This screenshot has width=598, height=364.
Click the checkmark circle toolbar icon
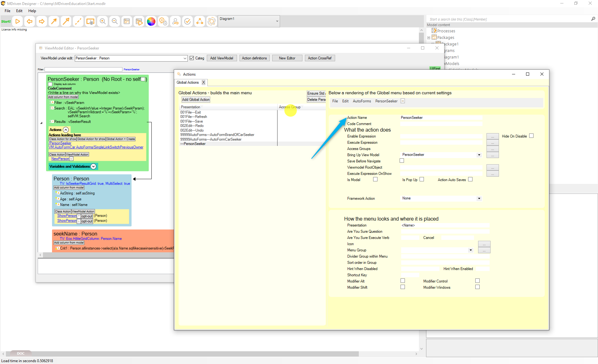click(x=187, y=21)
